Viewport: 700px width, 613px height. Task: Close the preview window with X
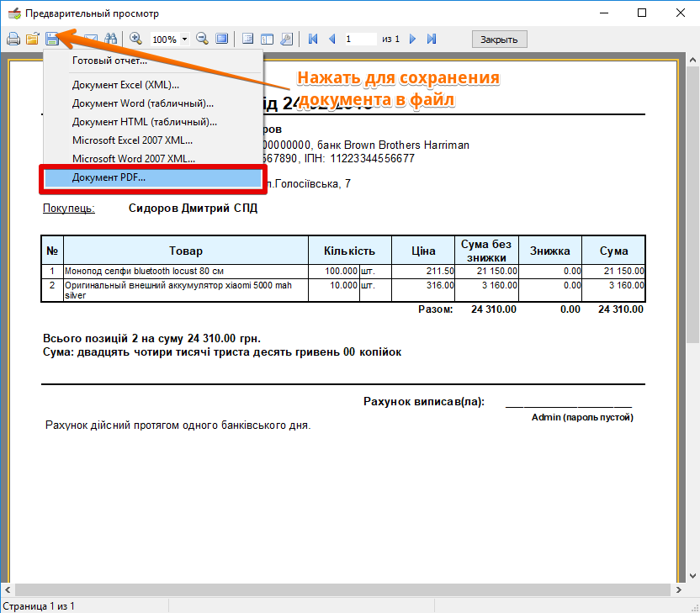tap(681, 13)
